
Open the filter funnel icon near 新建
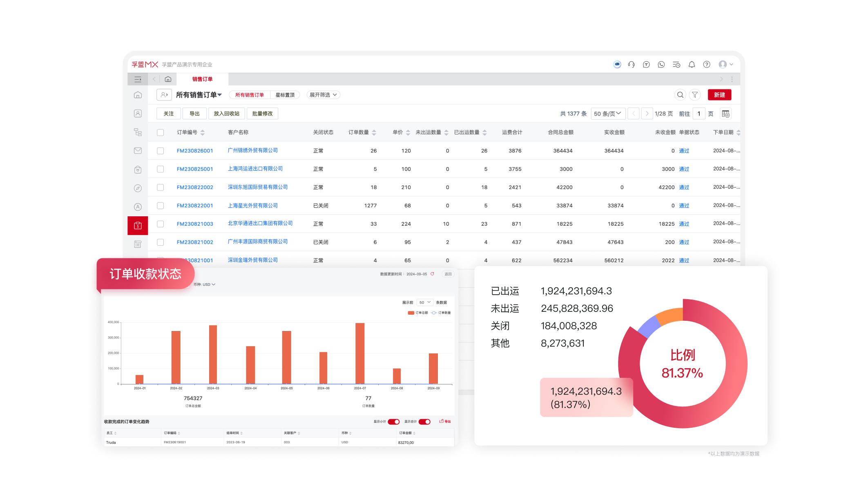coord(695,95)
